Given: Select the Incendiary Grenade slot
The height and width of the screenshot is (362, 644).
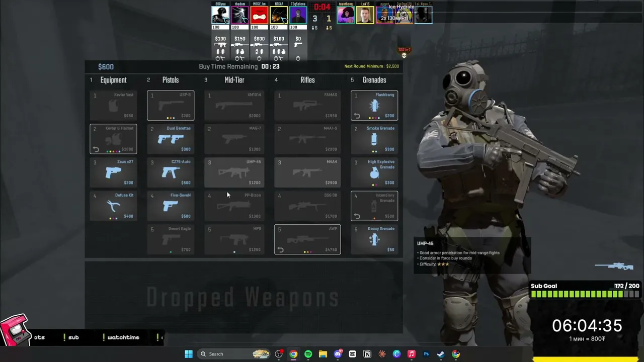Looking at the screenshot, I should click(x=374, y=206).
